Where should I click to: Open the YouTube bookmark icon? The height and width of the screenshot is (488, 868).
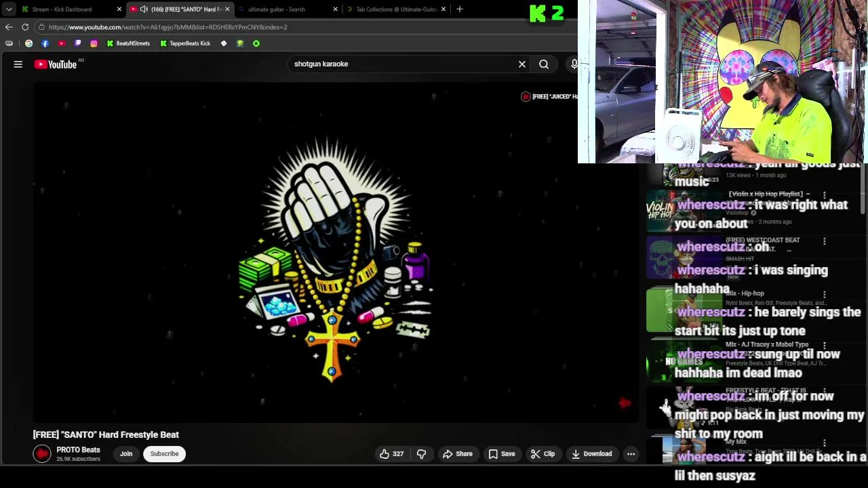[61, 43]
